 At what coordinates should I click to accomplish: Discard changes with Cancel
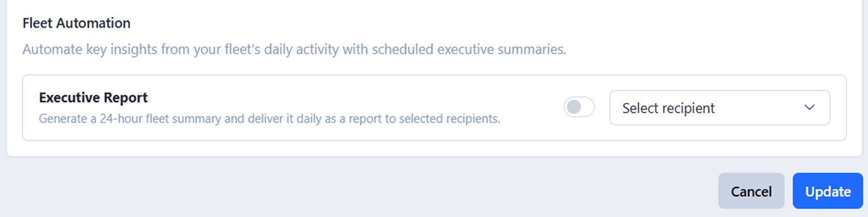pos(751,191)
